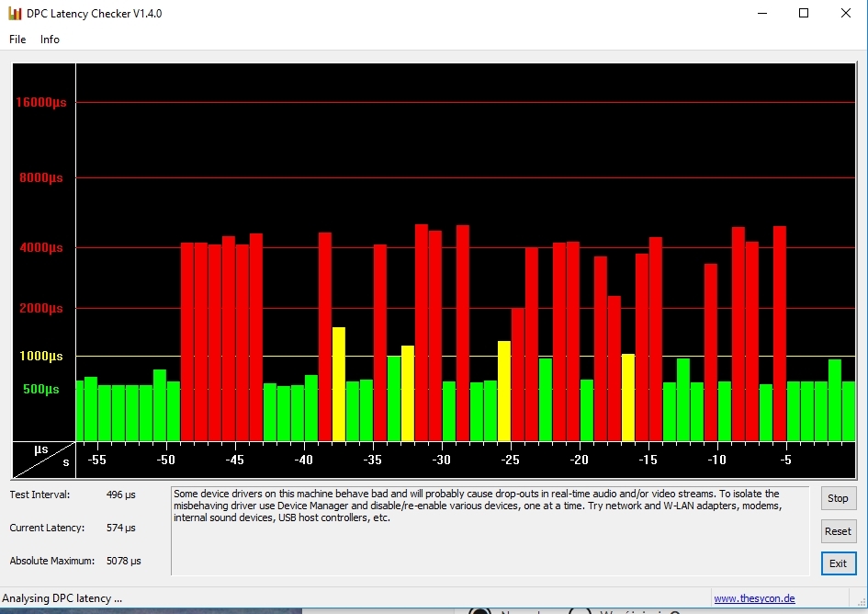Click the 16000µs scale label
This screenshot has height=614, width=868.
[x=41, y=102]
